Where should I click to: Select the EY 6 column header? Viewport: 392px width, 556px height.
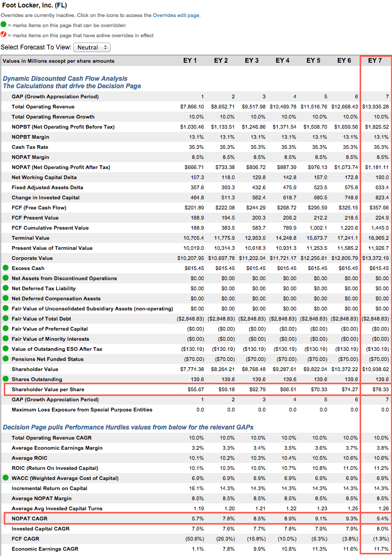pos(344,61)
